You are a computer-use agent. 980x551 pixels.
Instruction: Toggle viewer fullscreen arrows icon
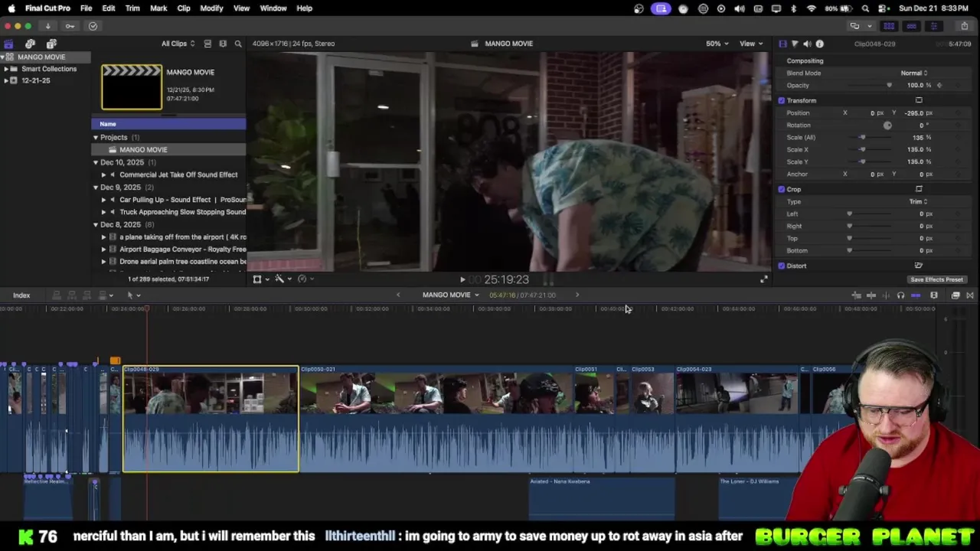[x=763, y=279]
